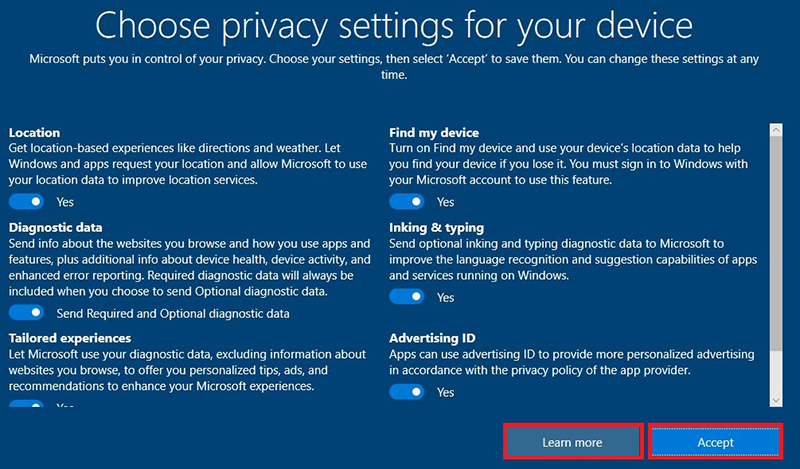Disable the Advertising ID toggle
This screenshot has width=800, height=469.
(x=407, y=392)
